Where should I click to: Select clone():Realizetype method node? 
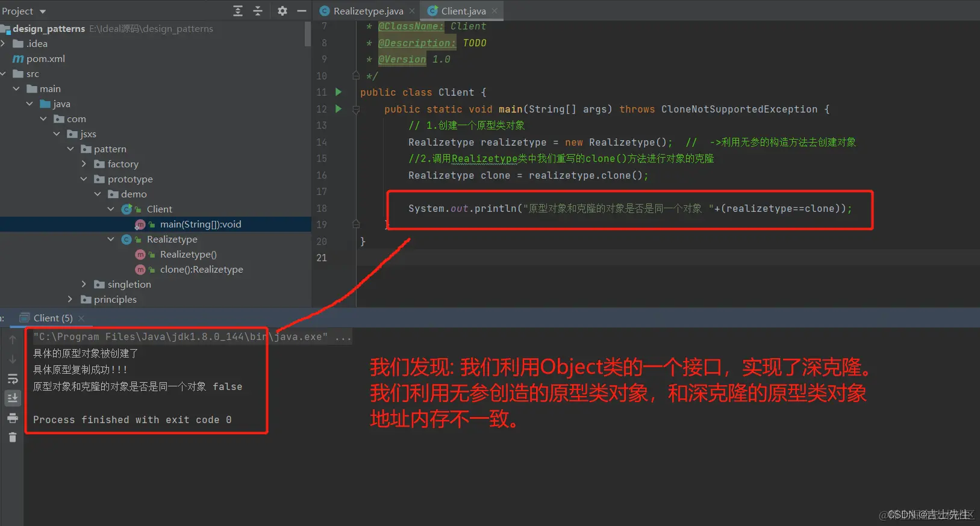(x=202, y=269)
